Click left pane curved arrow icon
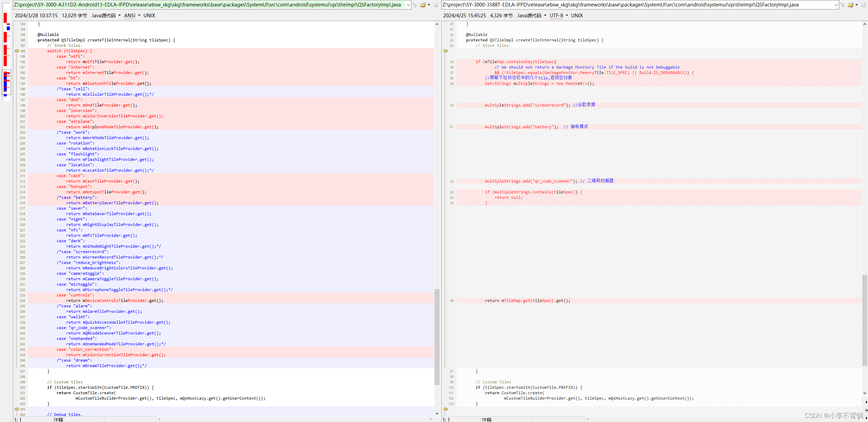 tap(415, 5)
